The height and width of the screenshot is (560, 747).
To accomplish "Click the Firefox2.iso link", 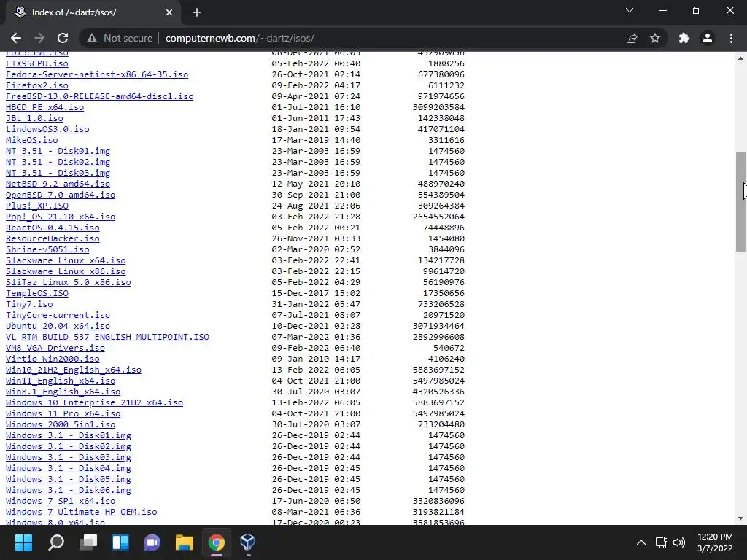I will [36, 85].
